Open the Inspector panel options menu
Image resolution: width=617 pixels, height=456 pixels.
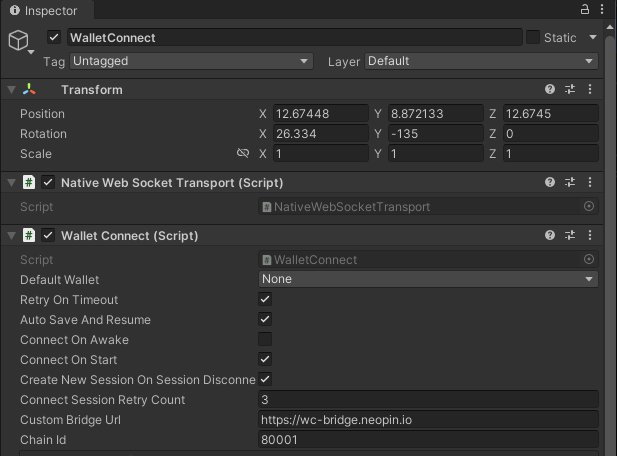(603, 10)
